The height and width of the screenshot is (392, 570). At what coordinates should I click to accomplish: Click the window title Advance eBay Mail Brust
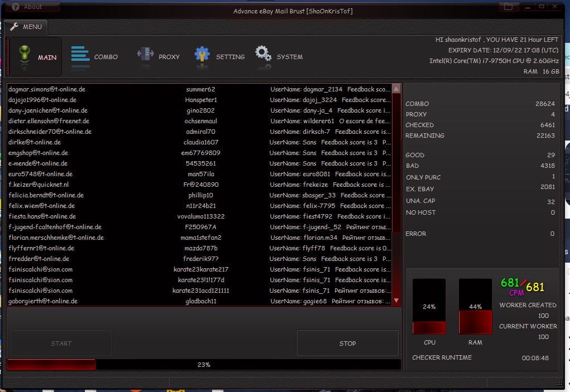click(293, 11)
